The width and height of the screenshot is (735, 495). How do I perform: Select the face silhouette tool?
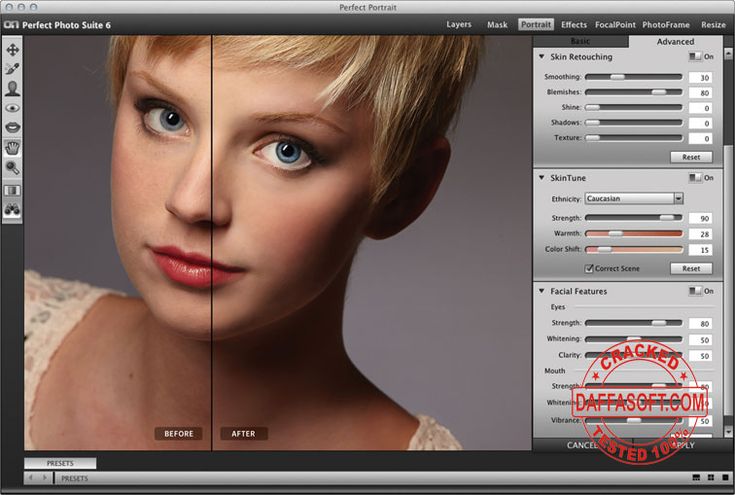coord(13,88)
